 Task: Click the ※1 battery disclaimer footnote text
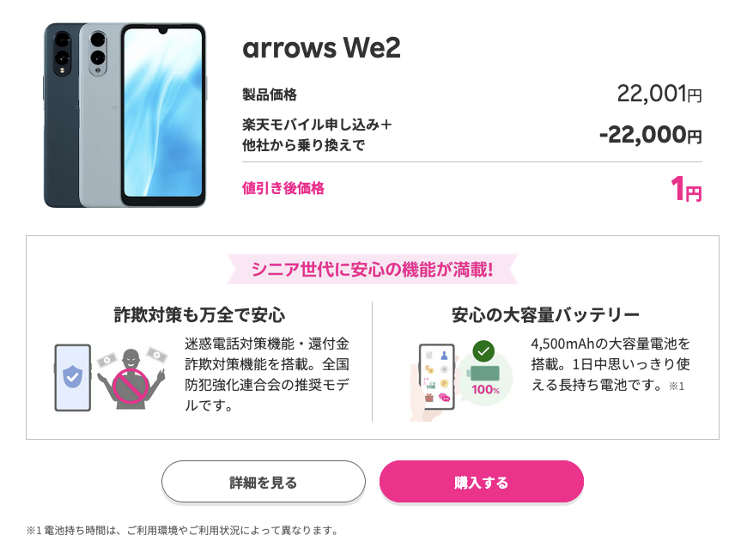pos(182,531)
